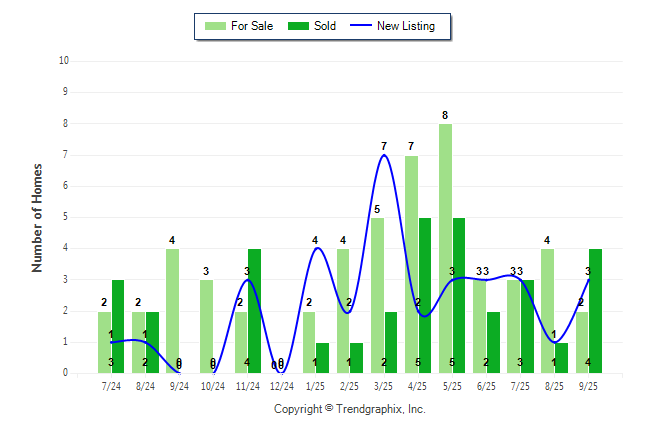The height and width of the screenshot is (434, 646).
Task: Click the 9/25 Sold bar
Action: (x=596, y=311)
